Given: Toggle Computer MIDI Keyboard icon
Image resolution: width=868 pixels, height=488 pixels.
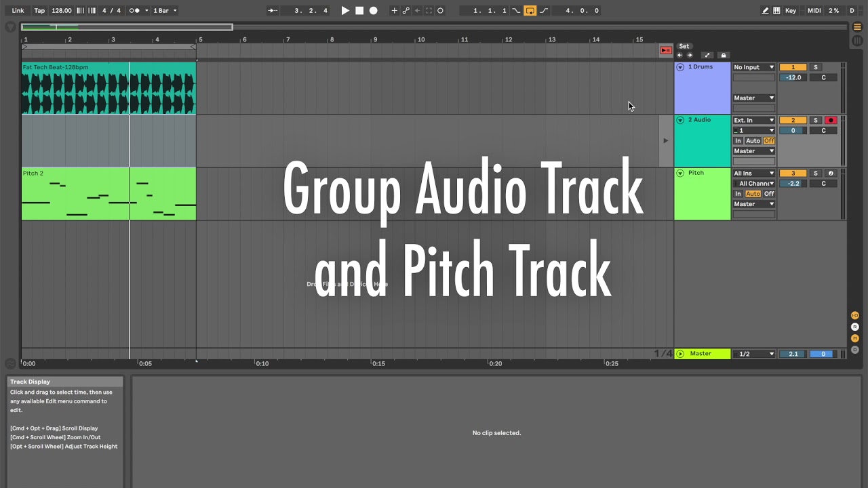Looking at the screenshot, I should [x=776, y=10].
